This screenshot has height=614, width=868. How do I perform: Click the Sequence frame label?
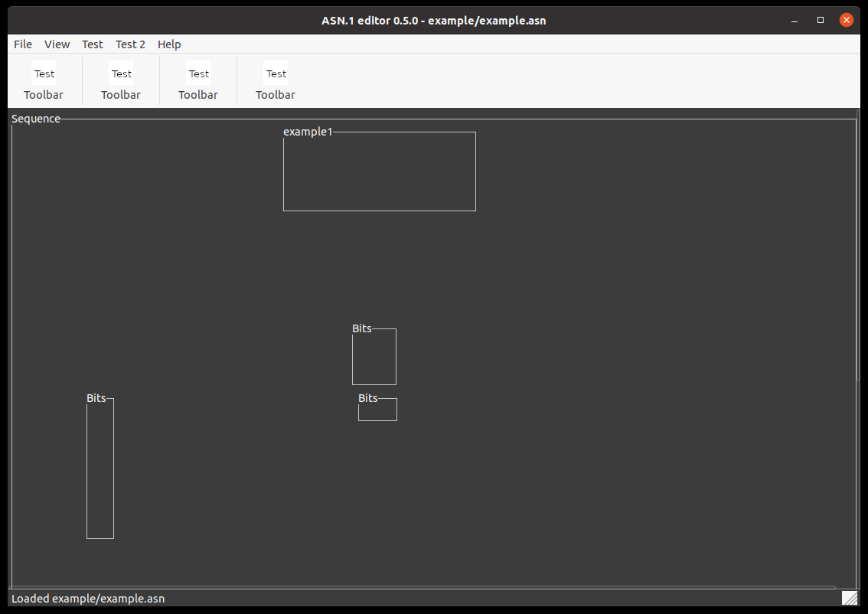pos(35,119)
